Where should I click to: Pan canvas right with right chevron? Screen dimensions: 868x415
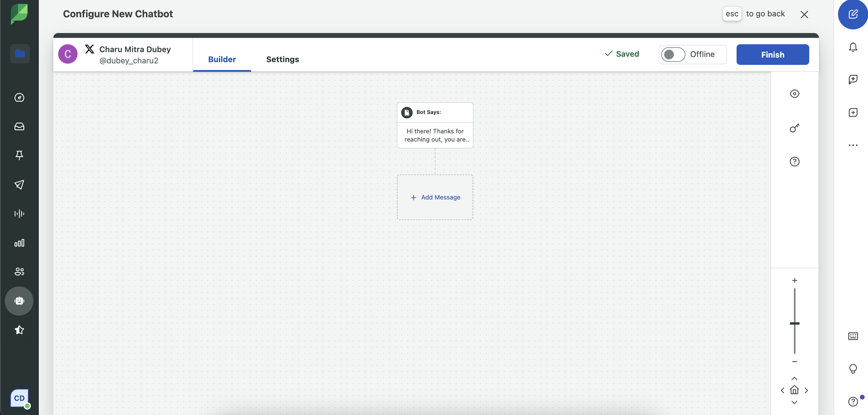806,390
